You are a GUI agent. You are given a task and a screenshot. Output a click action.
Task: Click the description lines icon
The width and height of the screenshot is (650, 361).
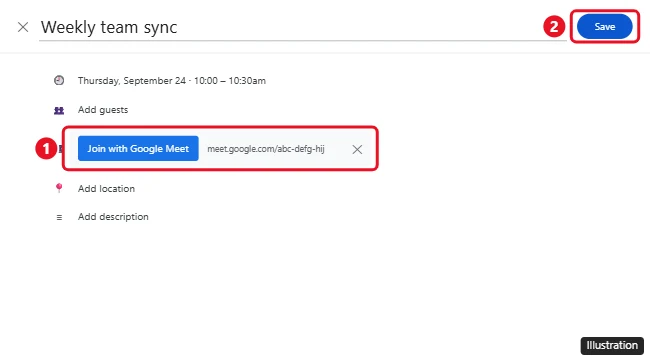[x=59, y=217]
